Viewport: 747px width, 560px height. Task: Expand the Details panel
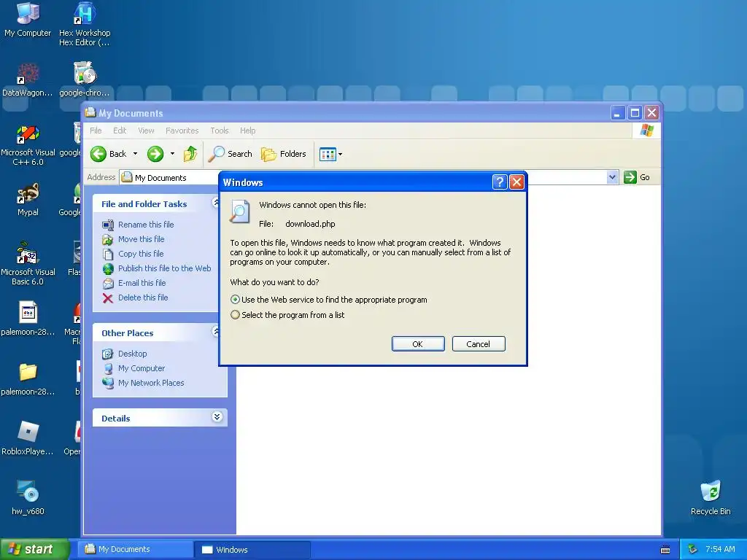[217, 416]
